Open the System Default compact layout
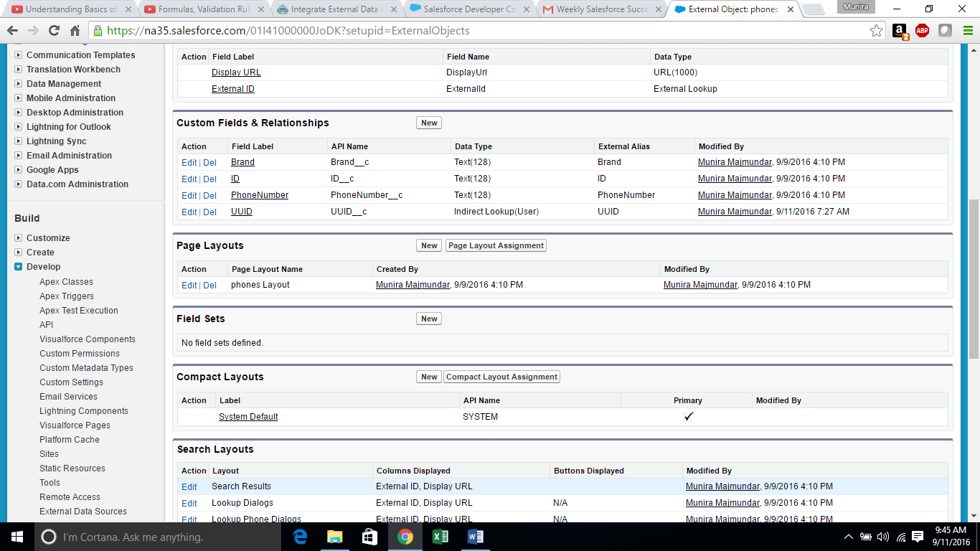This screenshot has height=551, width=980. (x=248, y=417)
